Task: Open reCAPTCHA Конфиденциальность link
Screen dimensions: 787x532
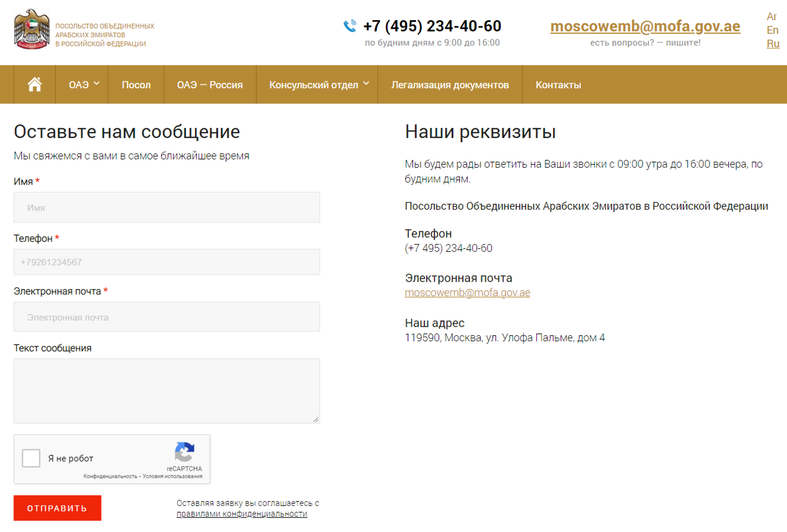Action: (110, 476)
